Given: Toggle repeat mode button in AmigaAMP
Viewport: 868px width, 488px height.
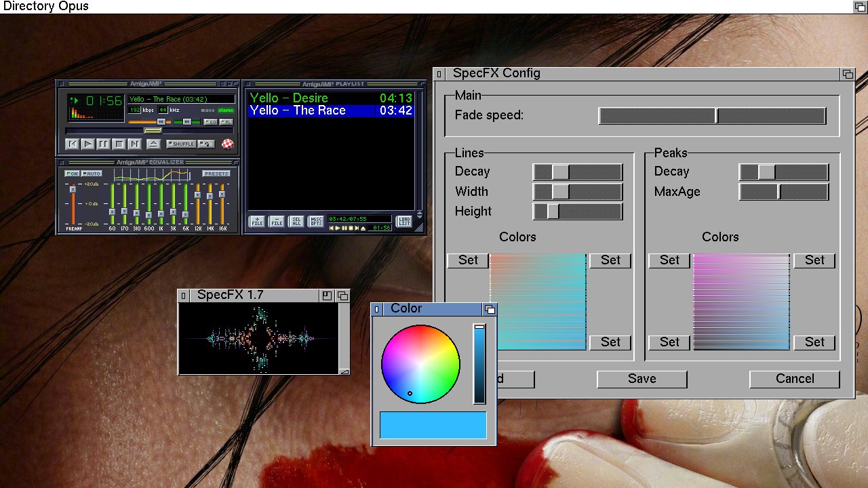Looking at the screenshot, I should 207,144.
